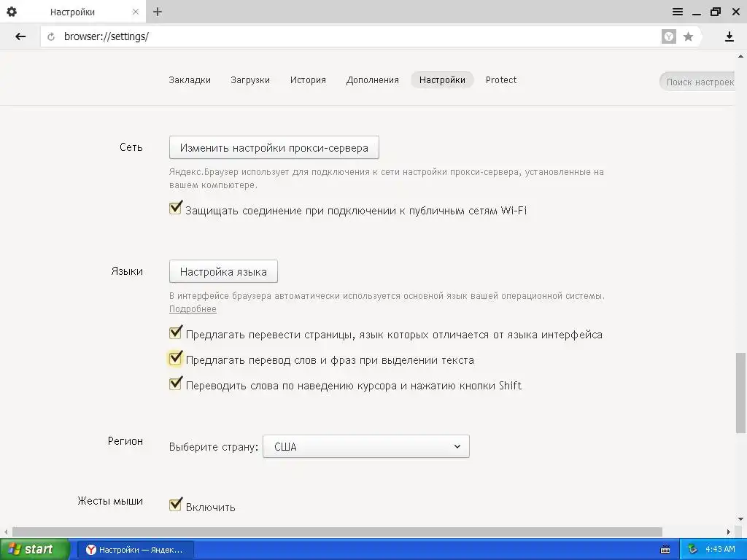The height and width of the screenshot is (560, 747).
Task: Click the scroll up arrow of vertical scrollbar
Action: click(741, 56)
